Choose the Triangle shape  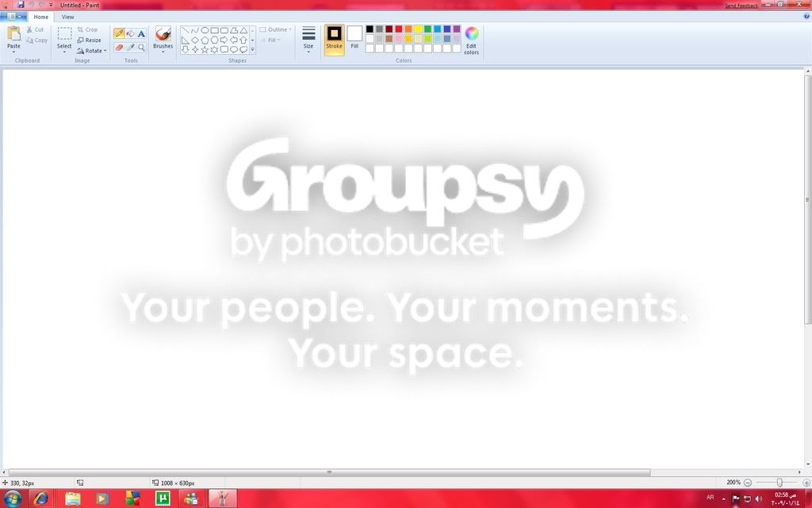243,31
